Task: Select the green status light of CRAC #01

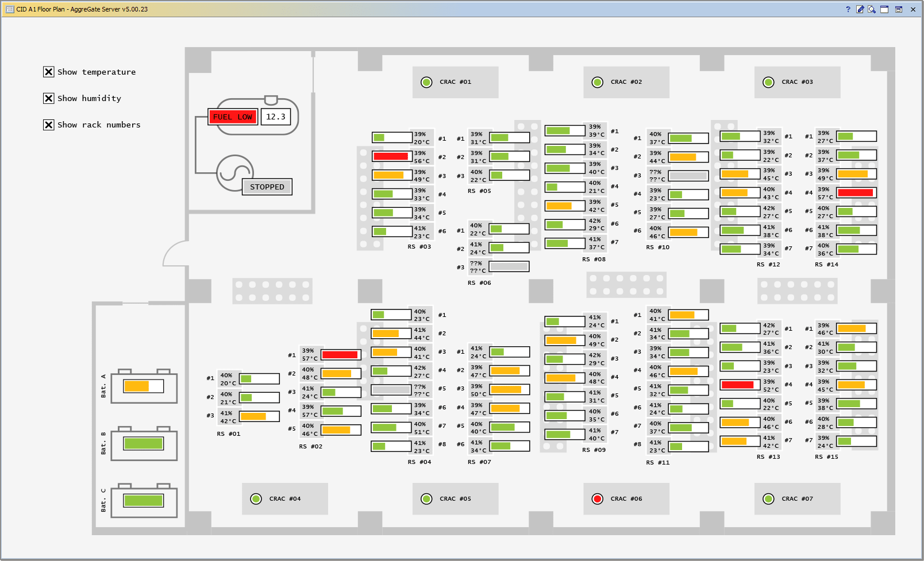Action: click(426, 82)
